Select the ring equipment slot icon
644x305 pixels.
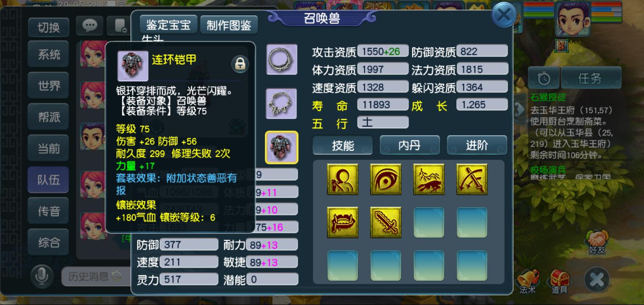[282, 59]
